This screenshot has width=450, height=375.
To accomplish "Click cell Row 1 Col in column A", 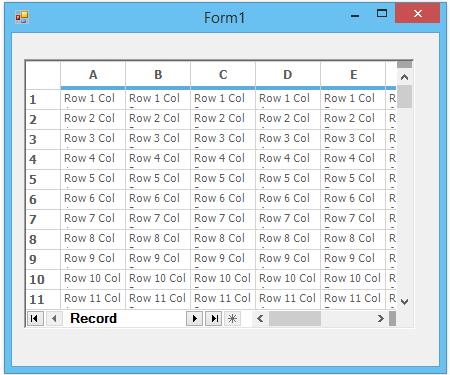I will 93,99.
